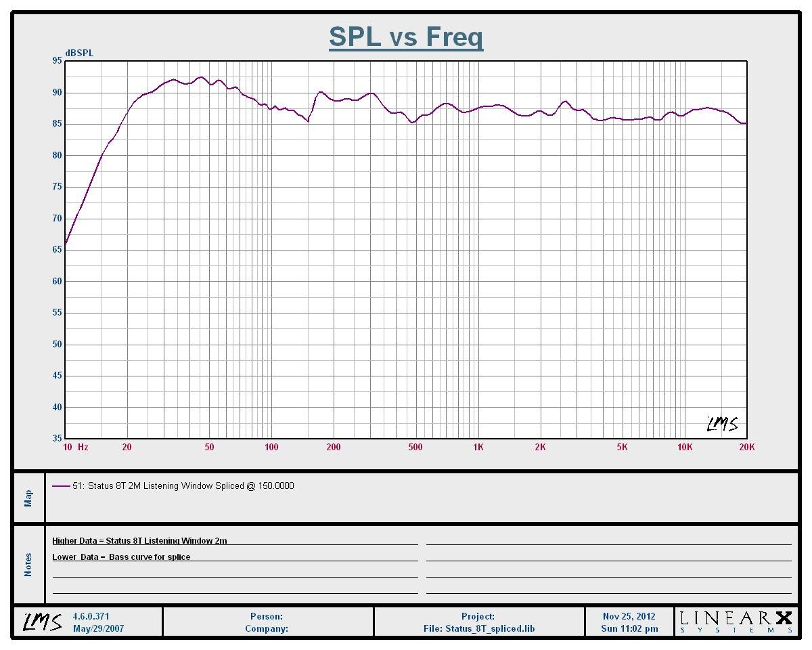Click the 'Higher Data = Status 8T Listening Window 2m' note
Viewport: 812px width, 650px height.
139,540
